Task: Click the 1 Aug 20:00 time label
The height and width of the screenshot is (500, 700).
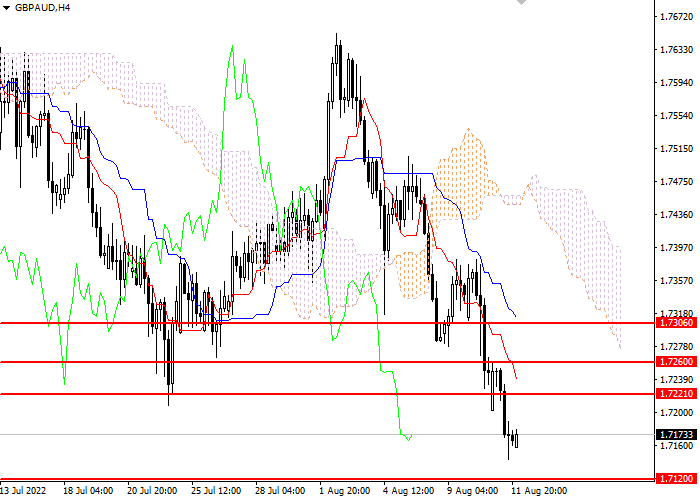Action: pos(345,491)
